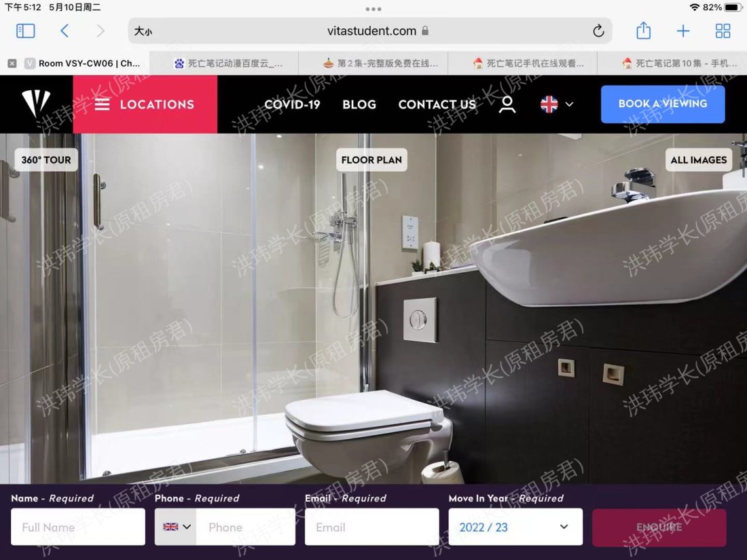
Task: Click the Full Name input field
Action: (x=78, y=527)
